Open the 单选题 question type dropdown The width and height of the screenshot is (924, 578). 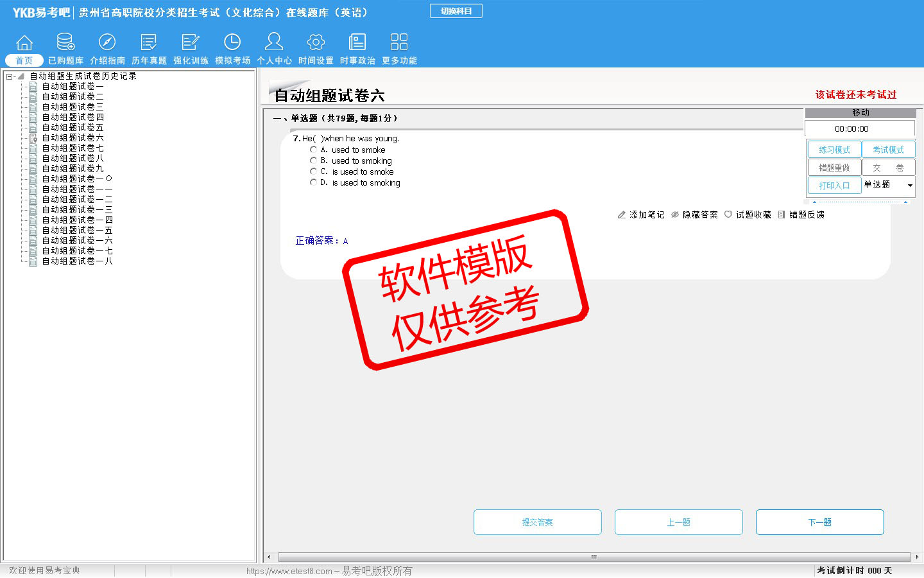(909, 186)
